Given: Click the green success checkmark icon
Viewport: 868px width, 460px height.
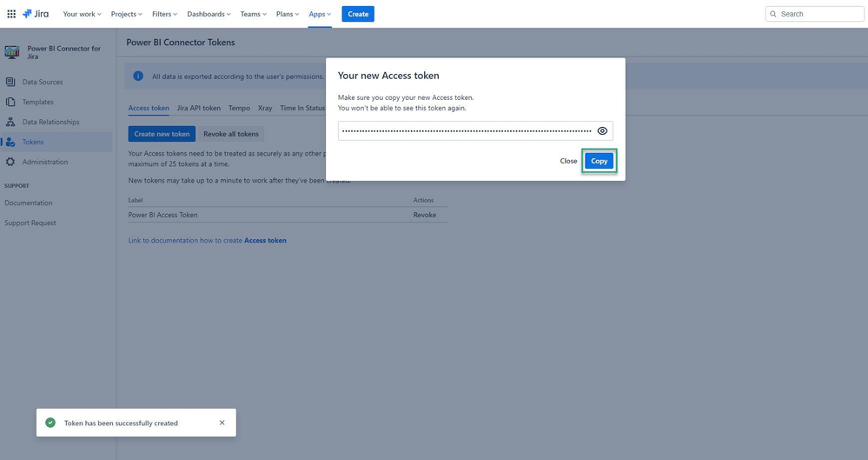Looking at the screenshot, I should [x=50, y=423].
